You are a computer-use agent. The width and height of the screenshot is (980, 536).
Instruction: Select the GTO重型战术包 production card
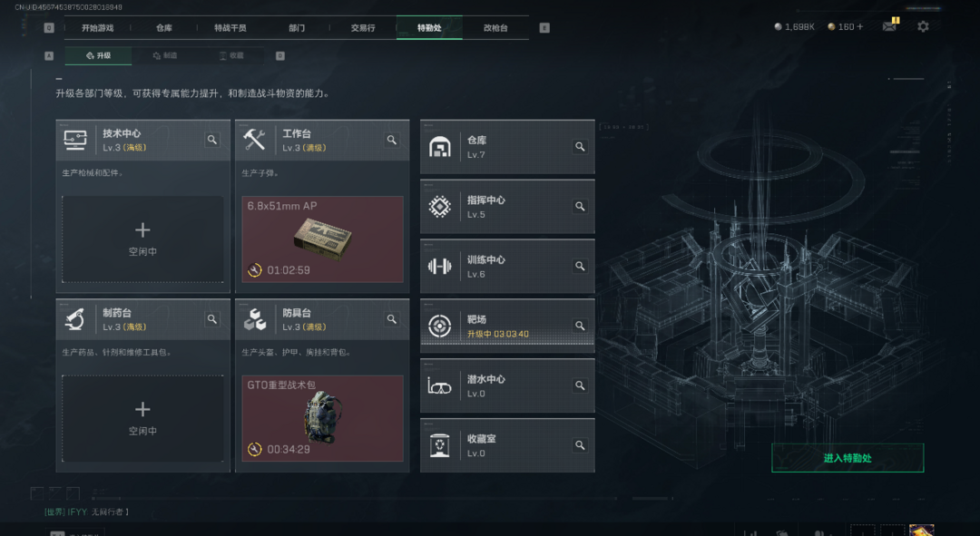pyautogui.click(x=322, y=419)
